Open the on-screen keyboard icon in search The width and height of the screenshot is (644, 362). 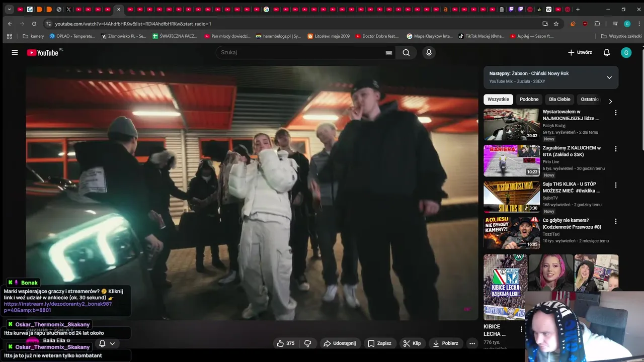389,52
